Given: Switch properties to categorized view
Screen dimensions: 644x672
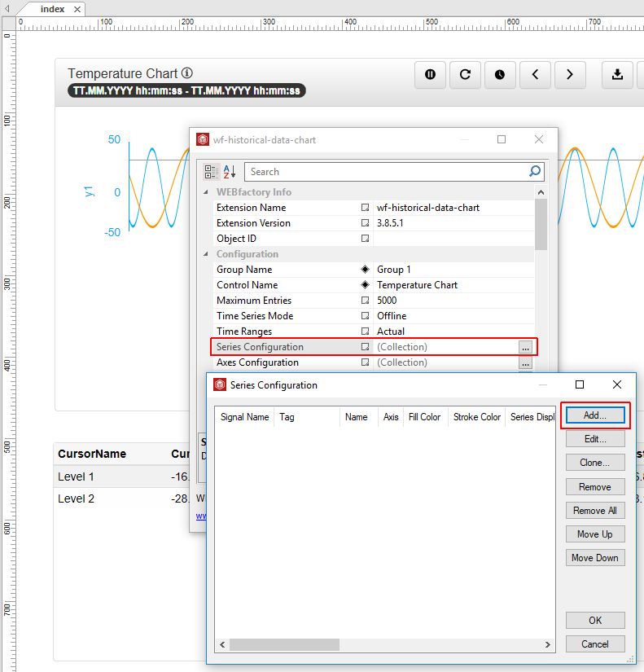Looking at the screenshot, I should coord(210,172).
